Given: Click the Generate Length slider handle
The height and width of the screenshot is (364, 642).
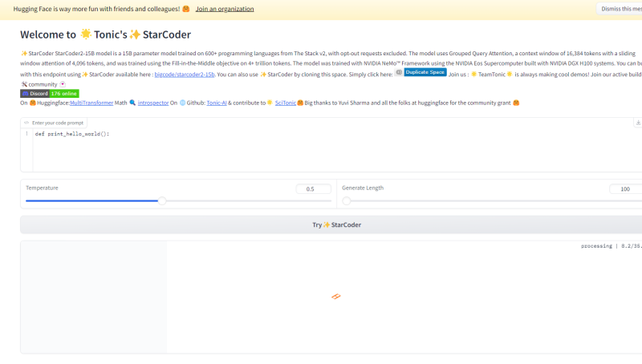Looking at the screenshot, I should [347, 200].
